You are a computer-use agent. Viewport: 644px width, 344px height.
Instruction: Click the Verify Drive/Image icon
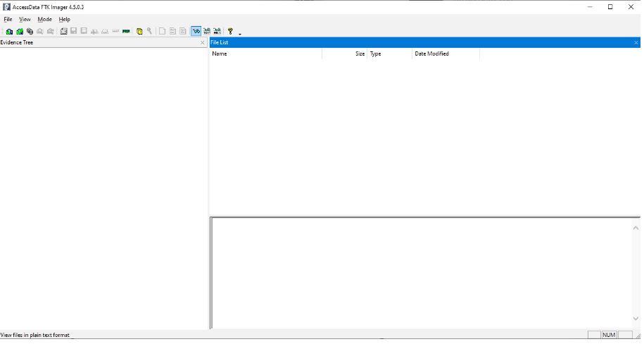pyautogui.click(x=115, y=31)
